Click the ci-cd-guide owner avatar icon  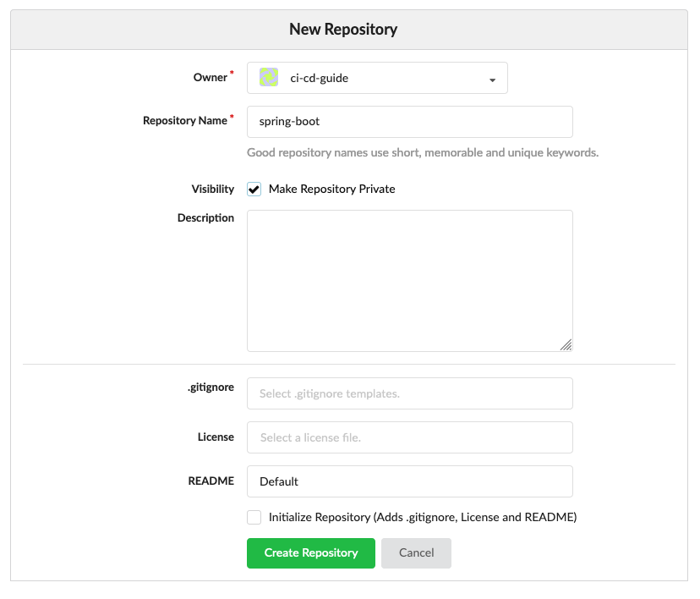269,78
